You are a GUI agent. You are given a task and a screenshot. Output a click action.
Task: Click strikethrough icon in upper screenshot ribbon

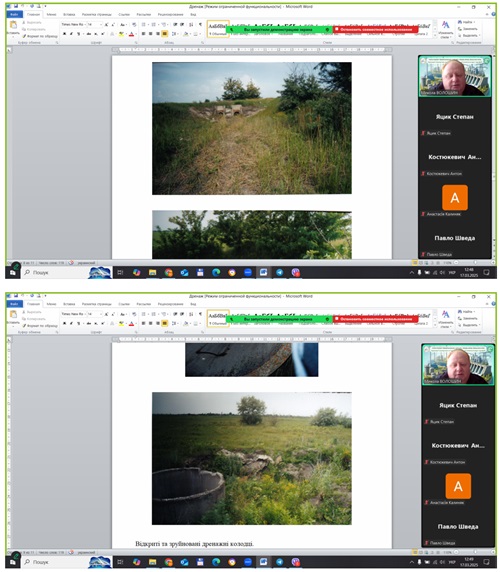pyautogui.click(x=89, y=34)
